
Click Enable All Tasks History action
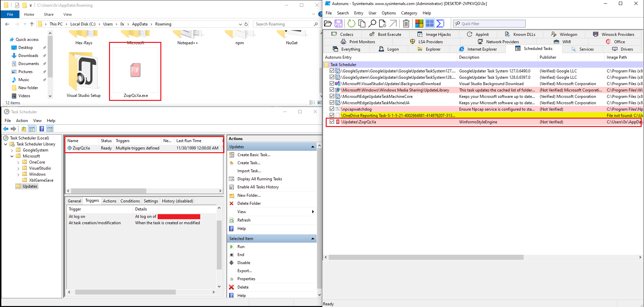(x=258, y=187)
